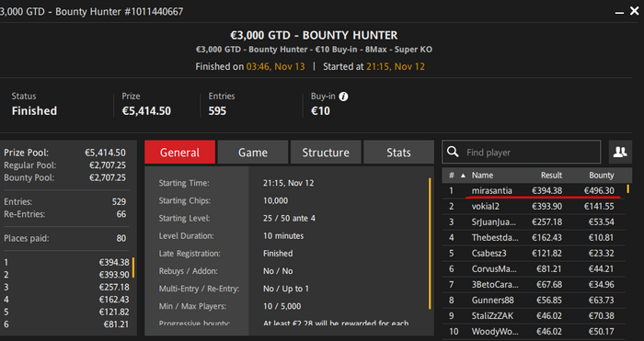The image size is (644, 341).
Task: Select the SrJuanJua... player row
Action: click(534, 222)
